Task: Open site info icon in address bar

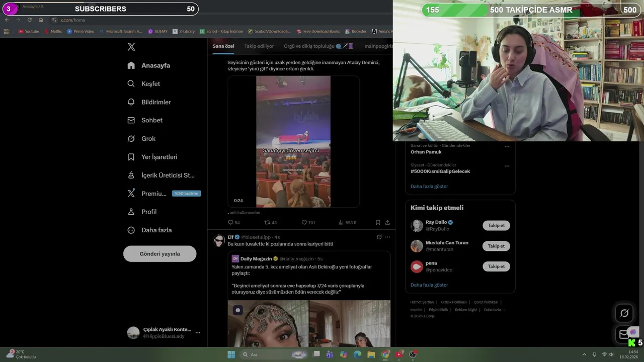Action: click(54, 20)
